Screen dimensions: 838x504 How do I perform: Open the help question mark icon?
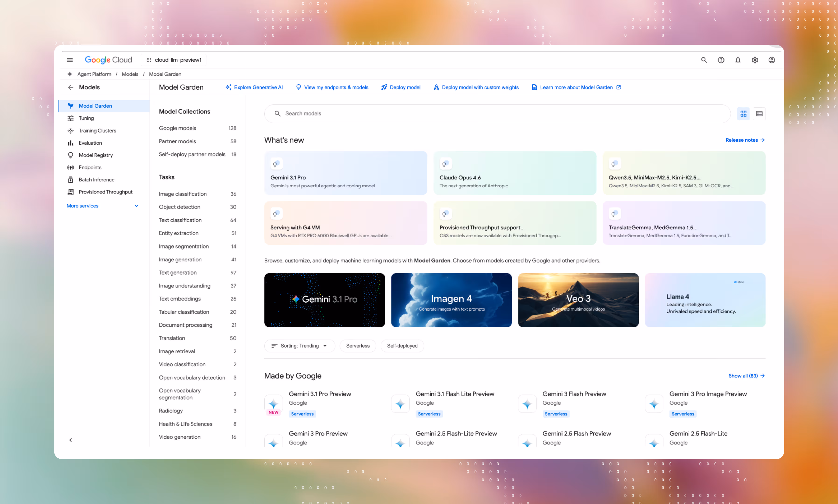pos(721,60)
